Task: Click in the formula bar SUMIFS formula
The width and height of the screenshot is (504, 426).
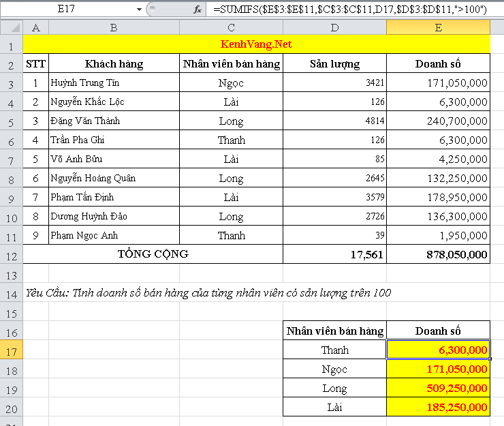Action: (349, 10)
